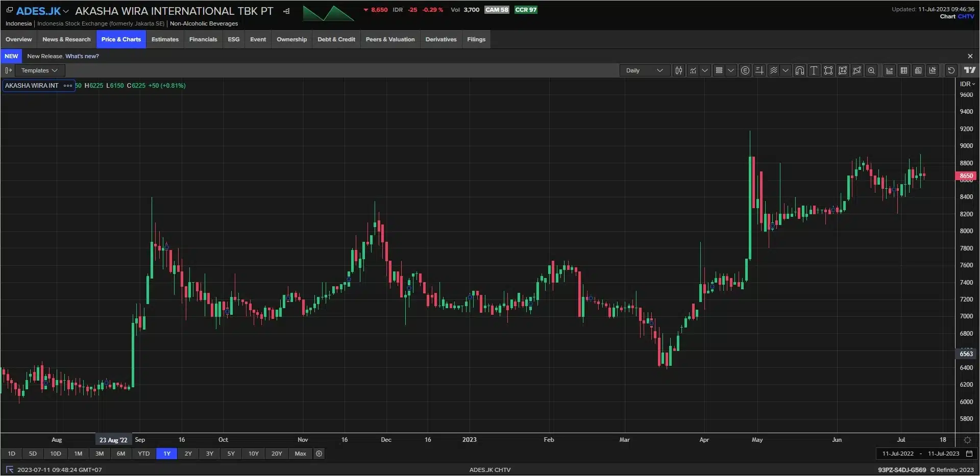The image size is (980, 476).
Task: Click the What's new? link
Action: (82, 56)
